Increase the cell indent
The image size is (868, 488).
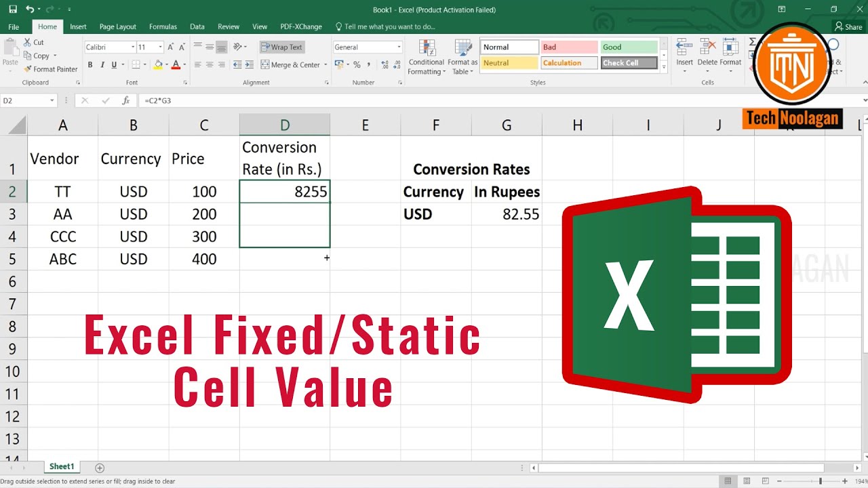pos(249,65)
